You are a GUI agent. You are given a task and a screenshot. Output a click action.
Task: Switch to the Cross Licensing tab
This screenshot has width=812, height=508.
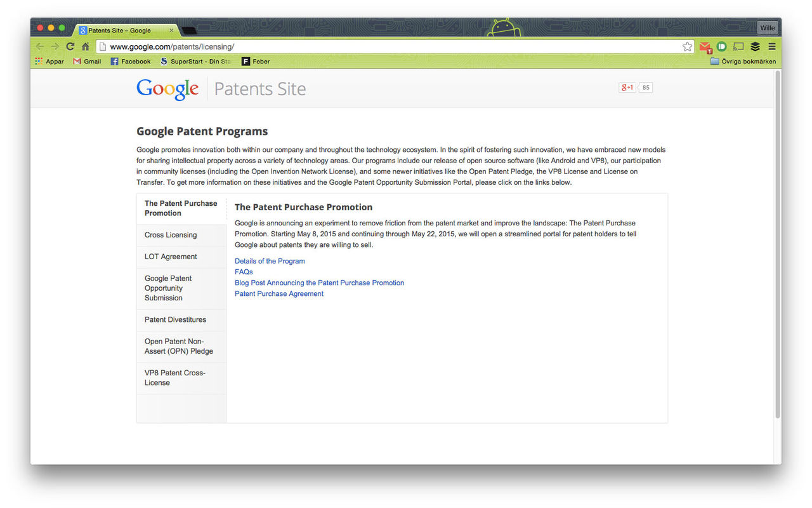181,235
